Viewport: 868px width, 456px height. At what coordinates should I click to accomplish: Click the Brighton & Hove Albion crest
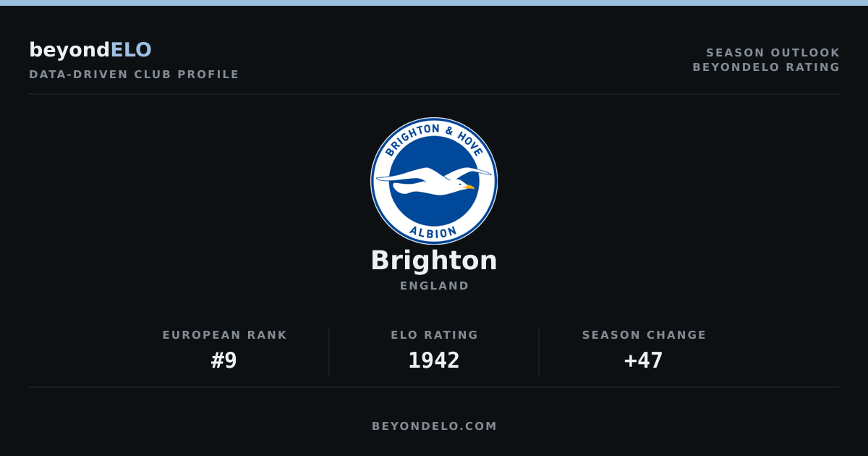(434, 181)
